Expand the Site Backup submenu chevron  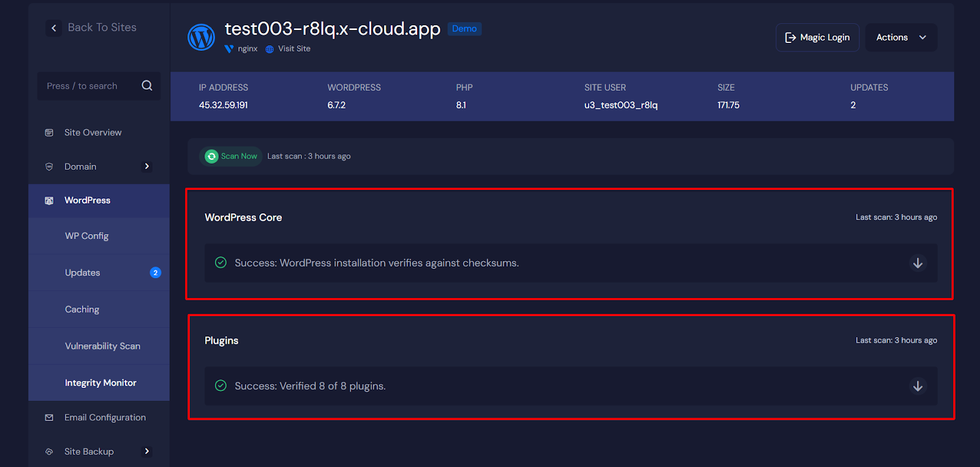click(147, 451)
